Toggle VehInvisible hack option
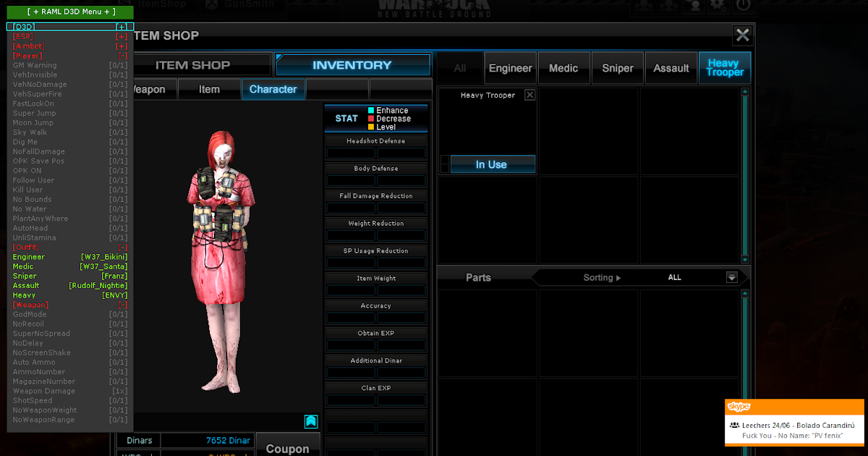Viewport: 868px width, 456px height. (x=70, y=75)
